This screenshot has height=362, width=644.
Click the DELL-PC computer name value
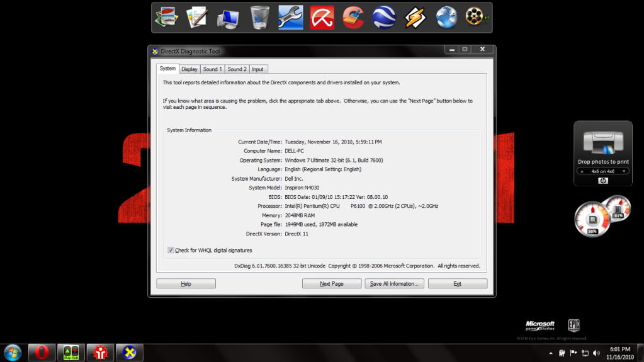295,151
